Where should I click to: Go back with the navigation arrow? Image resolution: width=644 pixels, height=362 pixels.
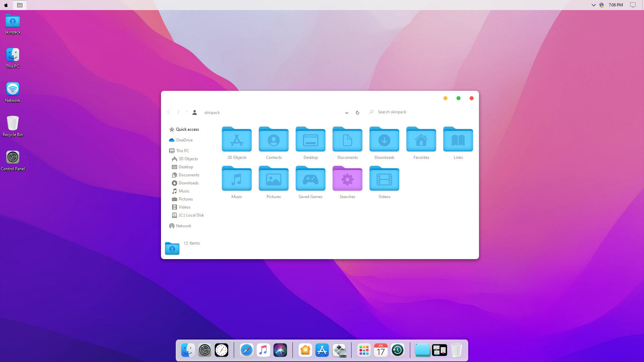pos(169,112)
